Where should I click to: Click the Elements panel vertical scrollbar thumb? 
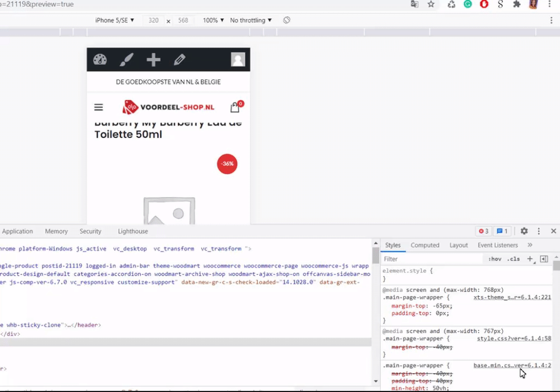point(376,255)
